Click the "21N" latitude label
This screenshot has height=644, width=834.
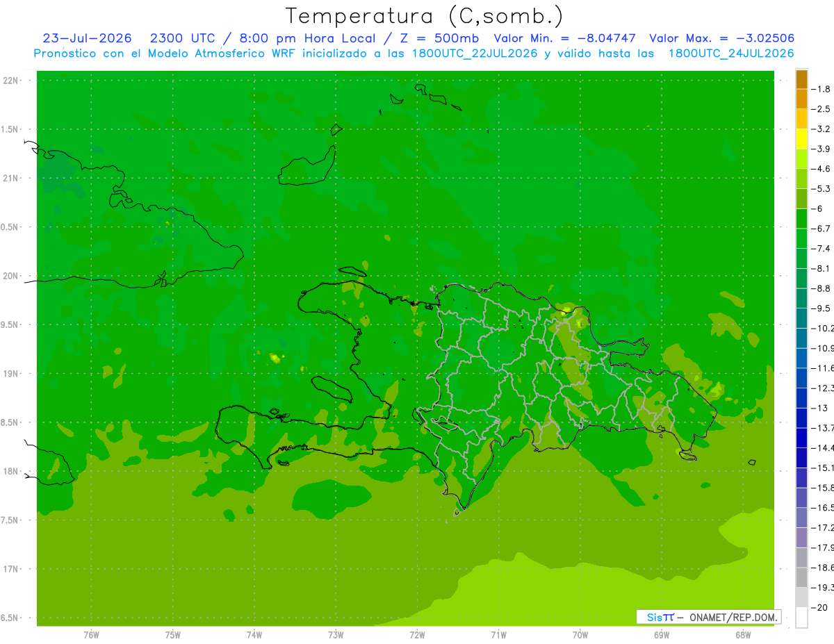[x=11, y=178]
